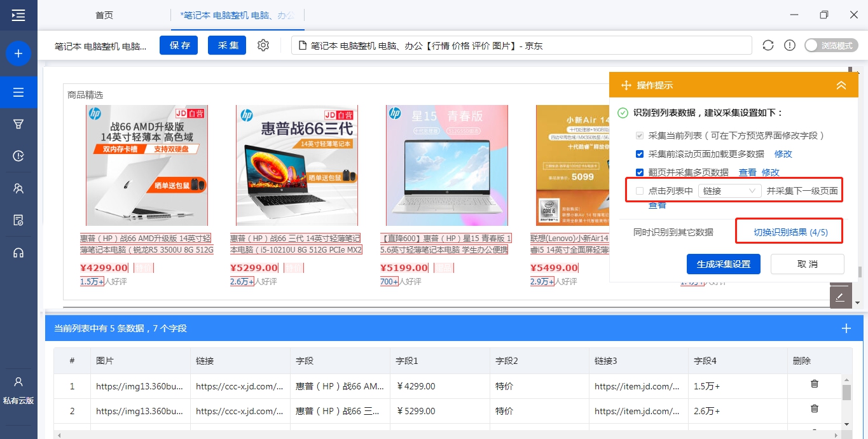Collapse the 操作提示 panel chevron

(841, 85)
